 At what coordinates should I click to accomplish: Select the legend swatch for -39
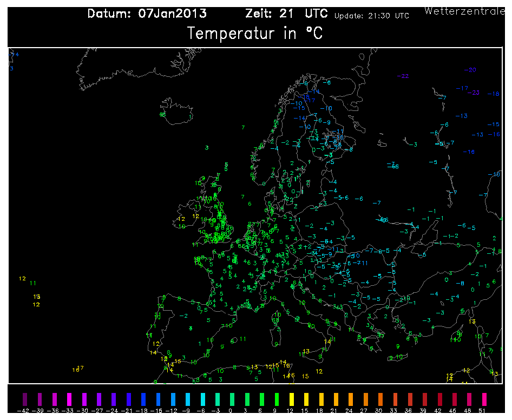click(40, 399)
